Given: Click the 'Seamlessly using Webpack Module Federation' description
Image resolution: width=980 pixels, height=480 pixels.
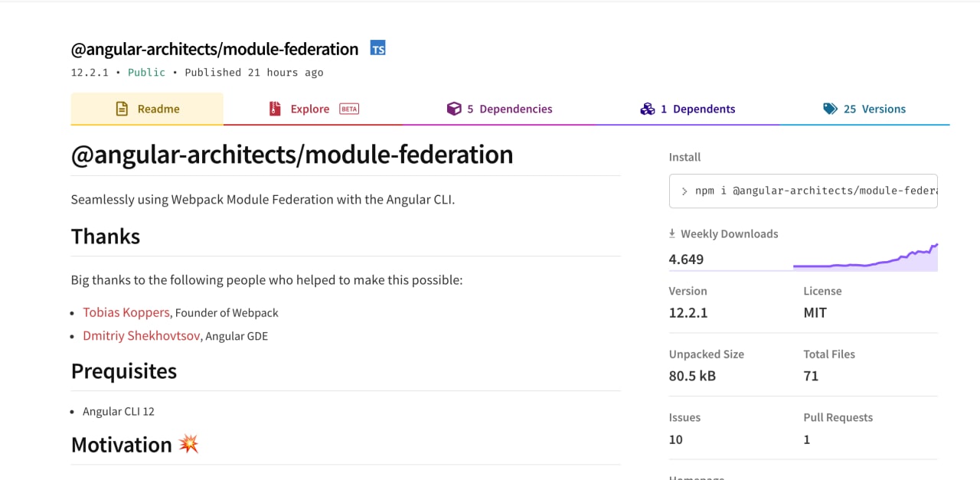Looking at the screenshot, I should click(x=263, y=199).
